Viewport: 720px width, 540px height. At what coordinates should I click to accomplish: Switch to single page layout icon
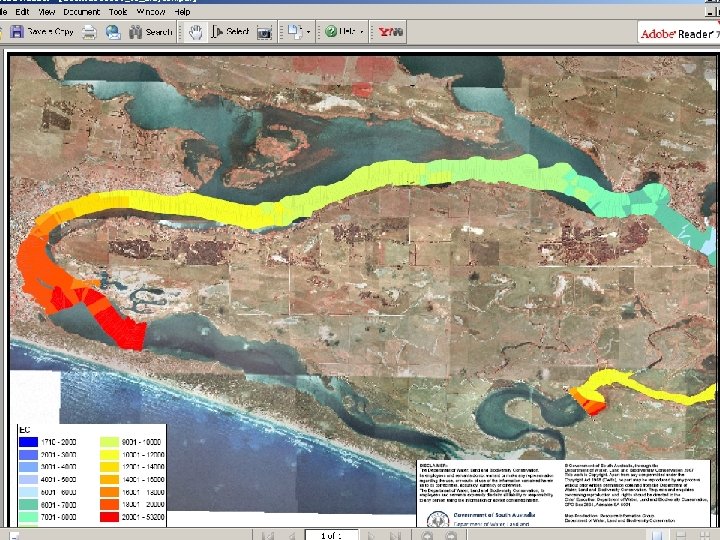click(657, 535)
